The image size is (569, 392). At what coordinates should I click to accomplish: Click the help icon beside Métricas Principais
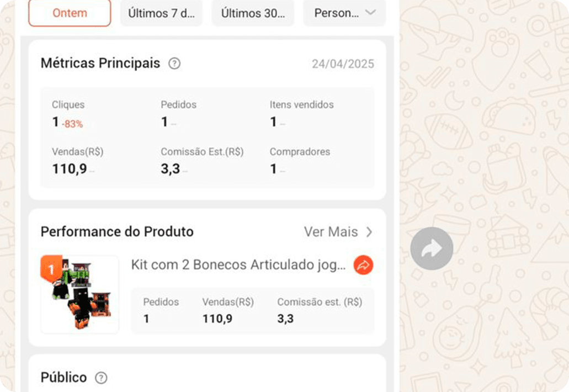click(x=174, y=63)
